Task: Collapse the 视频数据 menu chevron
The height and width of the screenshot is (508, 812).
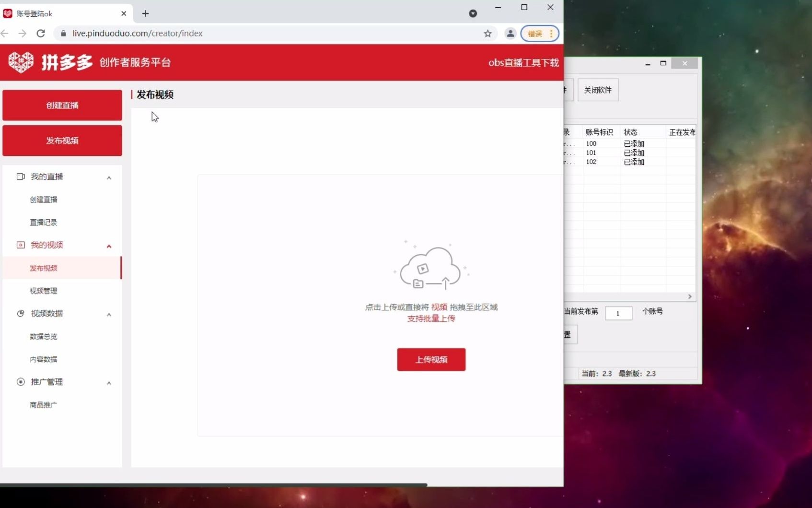Action: pyautogui.click(x=109, y=315)
